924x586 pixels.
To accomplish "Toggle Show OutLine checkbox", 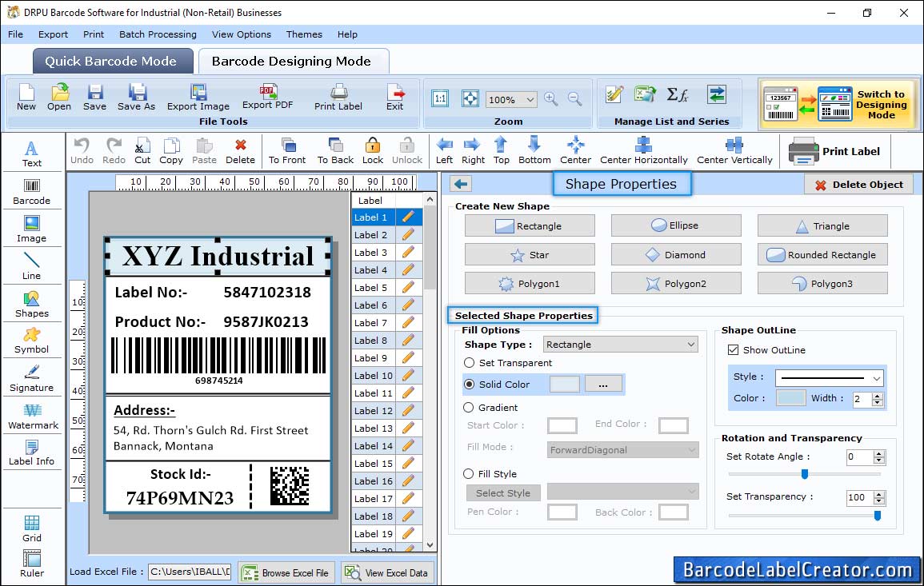I will [x=733, y=350].
